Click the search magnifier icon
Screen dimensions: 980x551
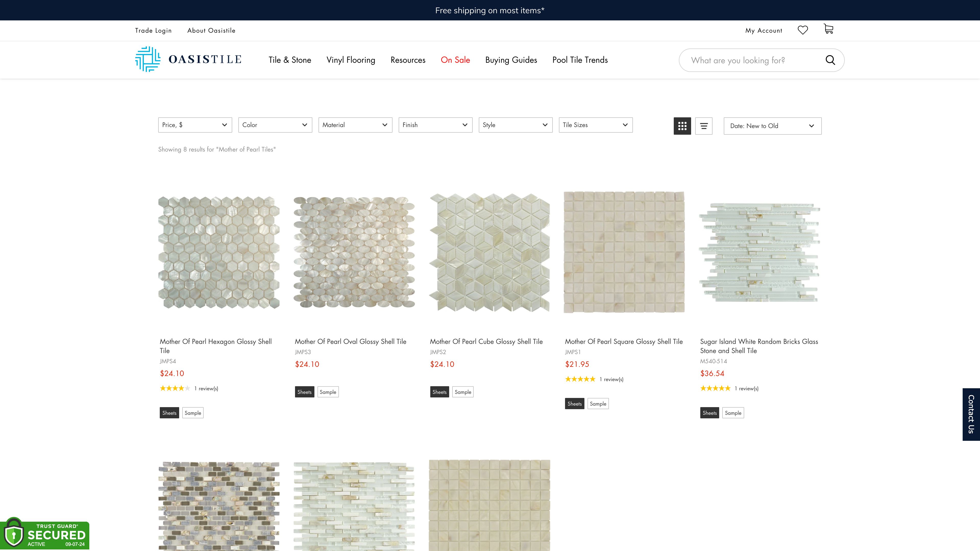[x=830, y=60]
